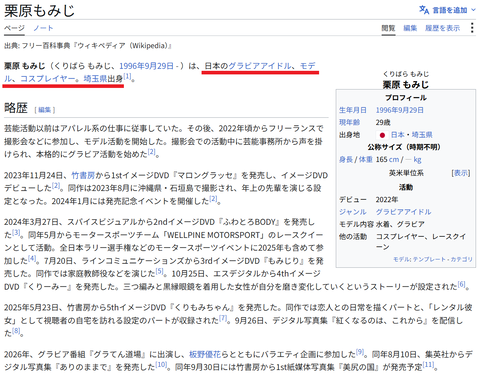
Task: Open the 現年齢 link in infobox
Action: click(349, 123)
